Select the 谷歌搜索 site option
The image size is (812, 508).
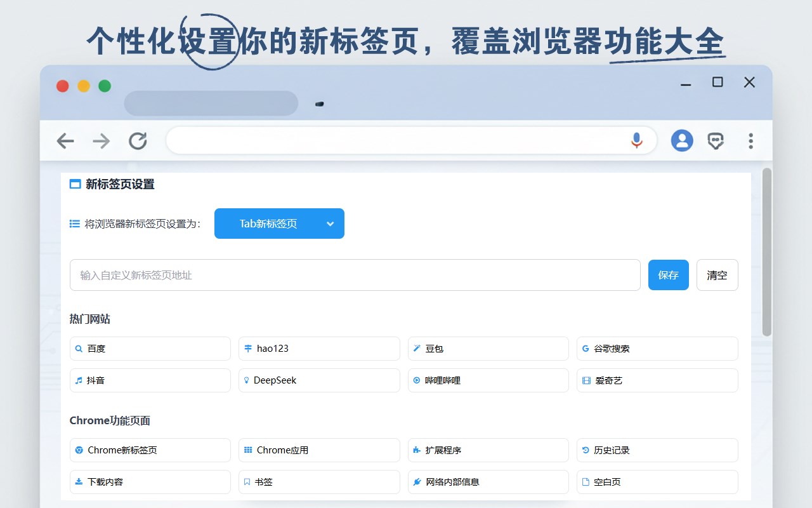657,349
